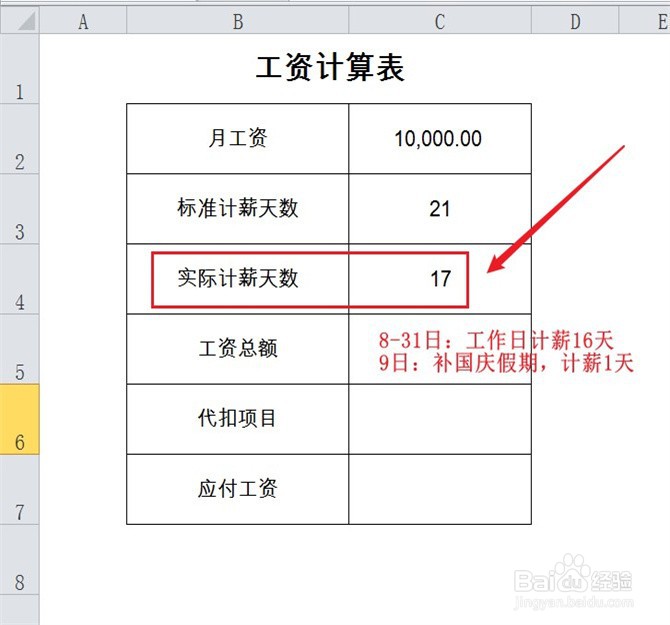
Task: Select row 2 header
Action: click(x=20, y=139)
